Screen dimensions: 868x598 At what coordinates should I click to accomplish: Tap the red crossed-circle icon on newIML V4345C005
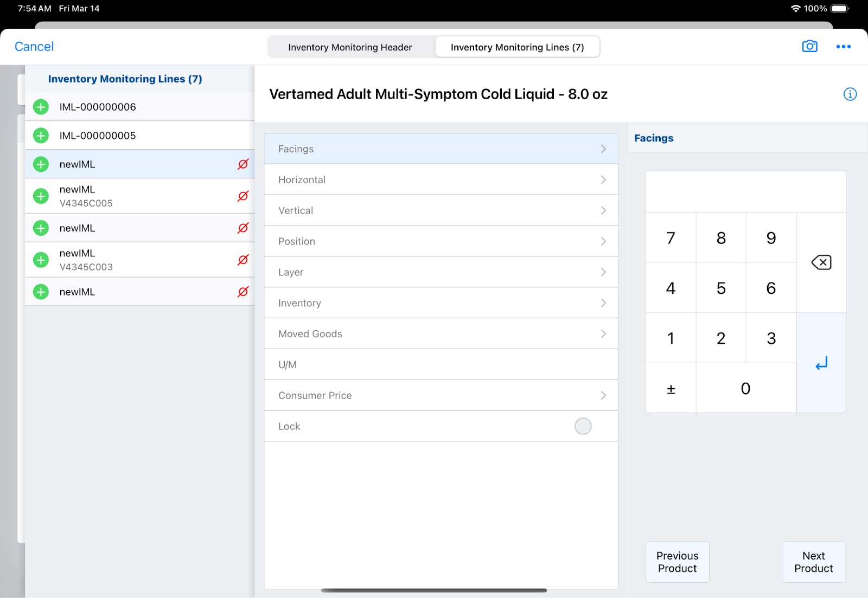pos(243,196)
